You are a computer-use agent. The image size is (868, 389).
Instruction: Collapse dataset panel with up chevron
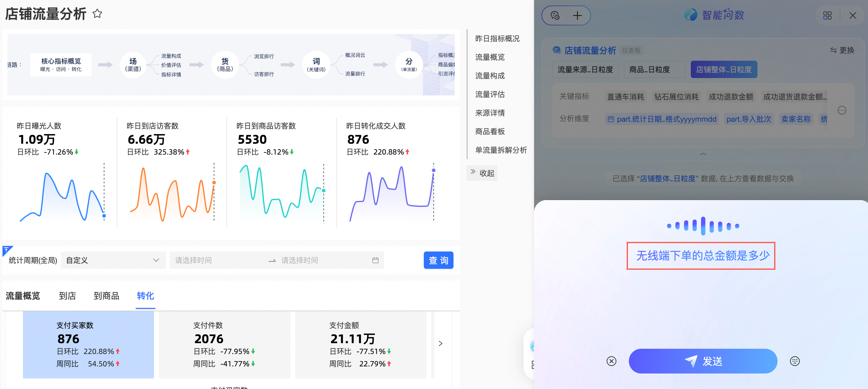click(703, 154)
